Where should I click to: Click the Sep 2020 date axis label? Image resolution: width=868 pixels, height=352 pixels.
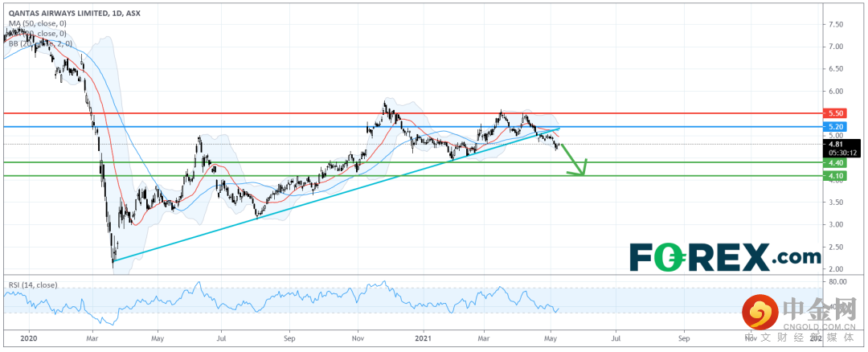(x=289, y=337)
